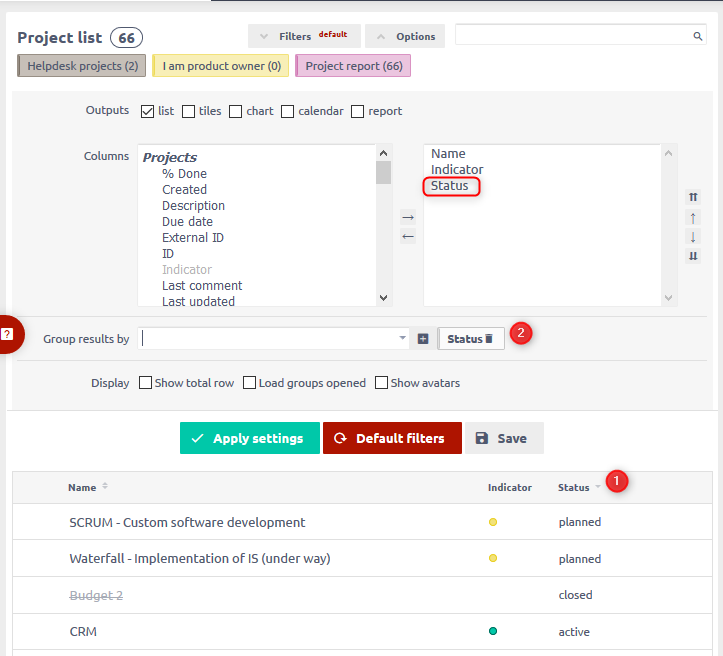Image resolution: width=723 pixels, height=656 pixels.
Task: Add column with right arrow icon
Action: (407, 216)
